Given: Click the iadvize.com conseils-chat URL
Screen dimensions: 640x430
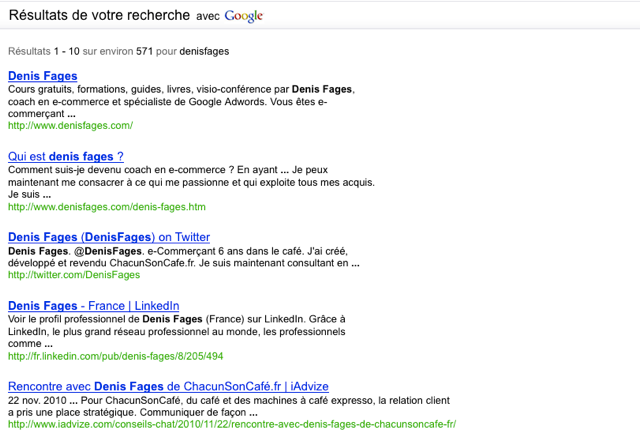Looking at the screenshot, I should [x=232, y=424].
